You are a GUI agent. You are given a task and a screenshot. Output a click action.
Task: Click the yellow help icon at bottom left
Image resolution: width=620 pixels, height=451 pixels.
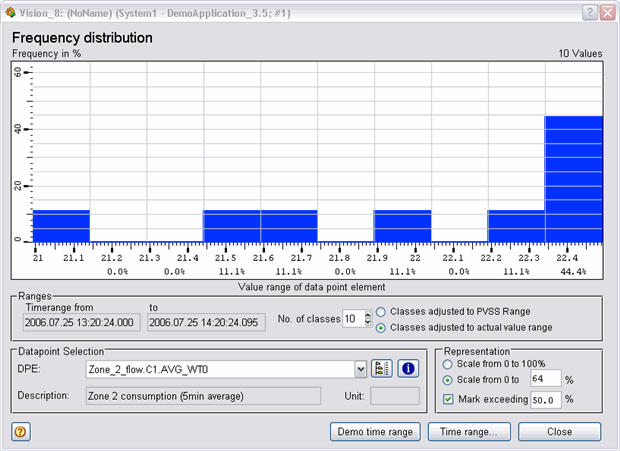click(19, 431)
